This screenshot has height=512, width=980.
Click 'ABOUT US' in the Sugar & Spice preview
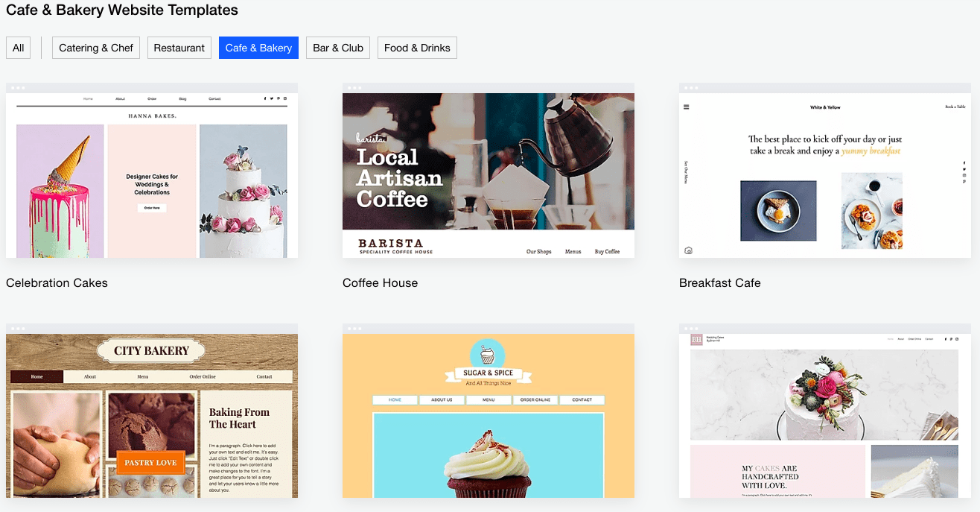[442, 400]
